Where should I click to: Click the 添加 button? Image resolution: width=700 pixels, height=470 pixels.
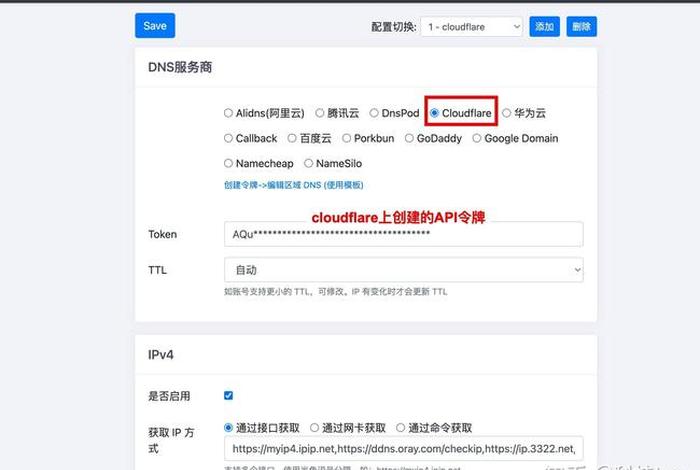544,27
